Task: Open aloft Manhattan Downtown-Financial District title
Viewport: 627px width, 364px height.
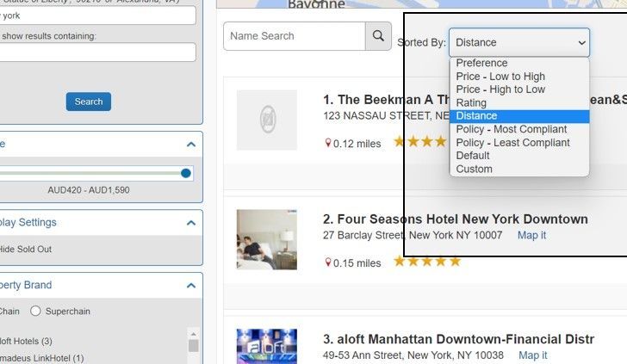Action: pos(459,339)
